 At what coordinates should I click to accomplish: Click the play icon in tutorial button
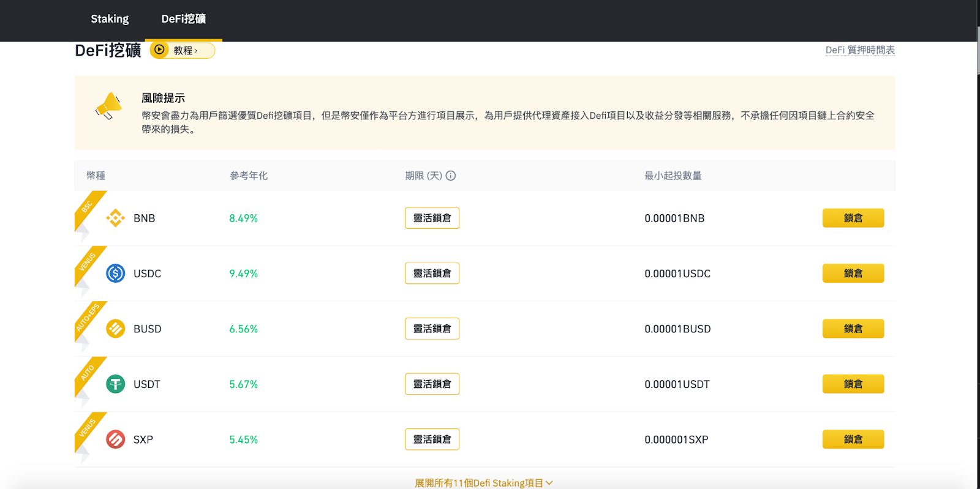(x=159, y=50)
